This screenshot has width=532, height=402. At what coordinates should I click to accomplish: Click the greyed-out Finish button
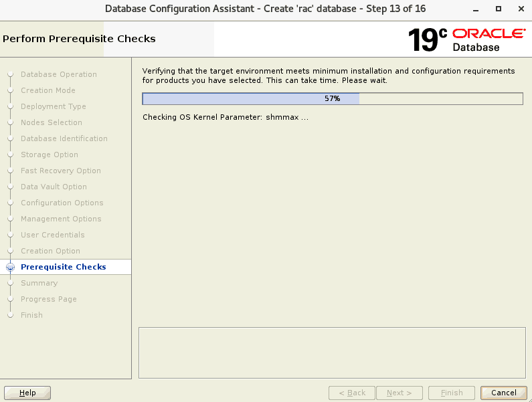coord(452,393)
